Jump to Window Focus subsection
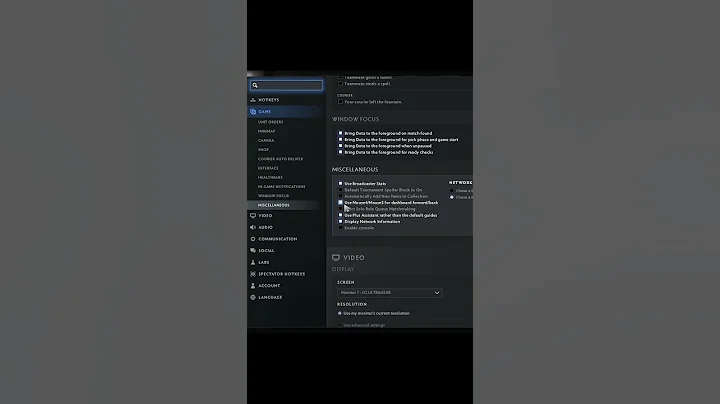 [x=273, y=196]
